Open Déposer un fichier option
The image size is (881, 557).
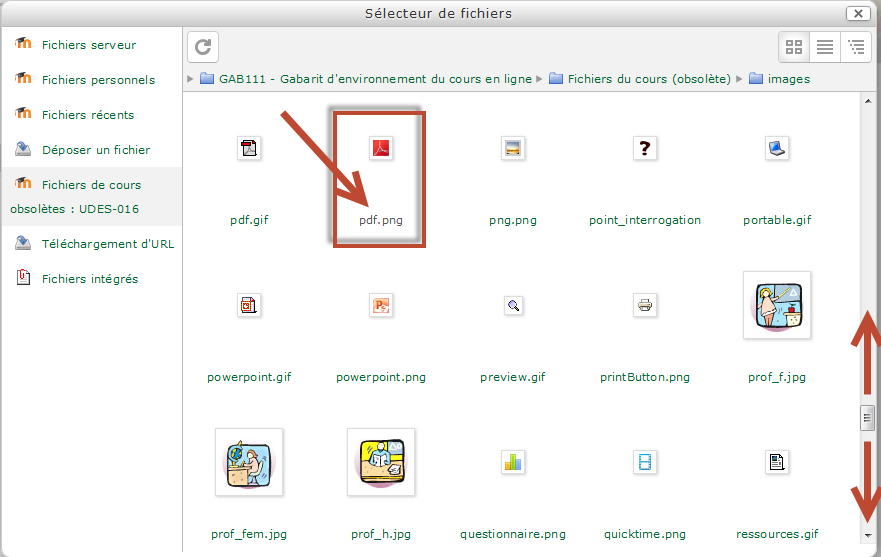point(95,150)
